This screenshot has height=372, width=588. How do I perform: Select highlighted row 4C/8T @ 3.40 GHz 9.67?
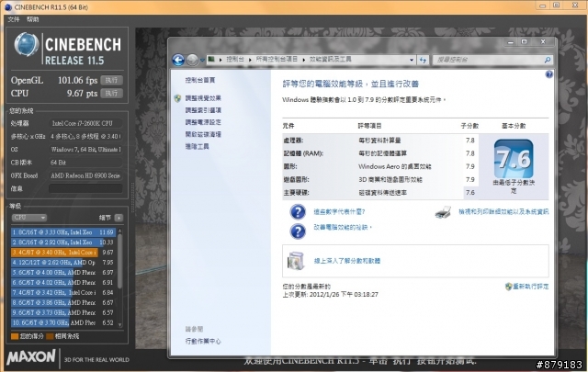coord(63,253)
